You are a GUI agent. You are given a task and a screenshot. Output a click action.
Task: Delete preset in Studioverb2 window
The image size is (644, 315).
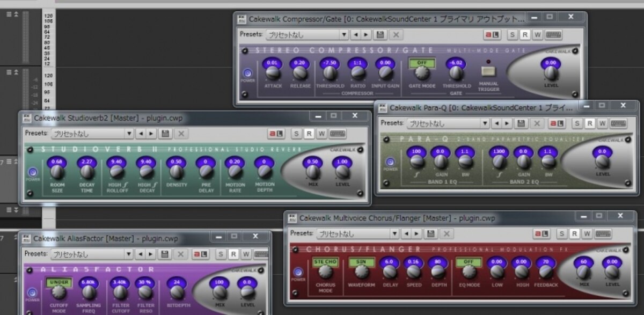[x=181, y=134]
